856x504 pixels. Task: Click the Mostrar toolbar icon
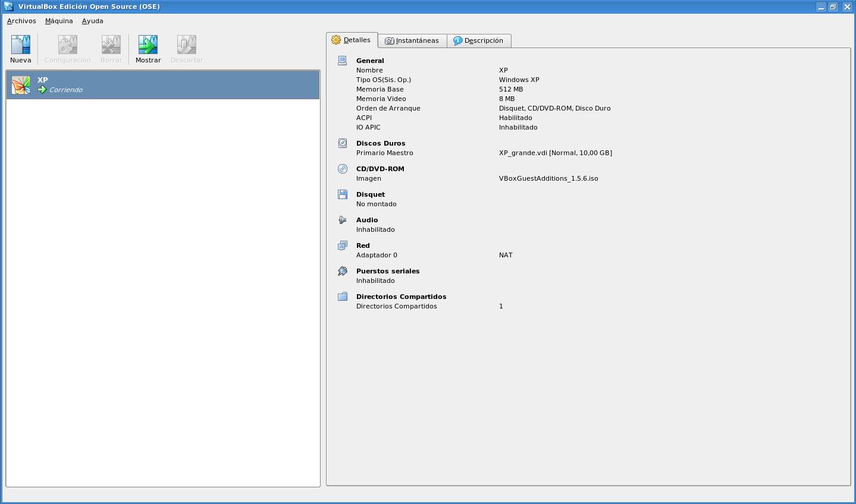point(148,45)
